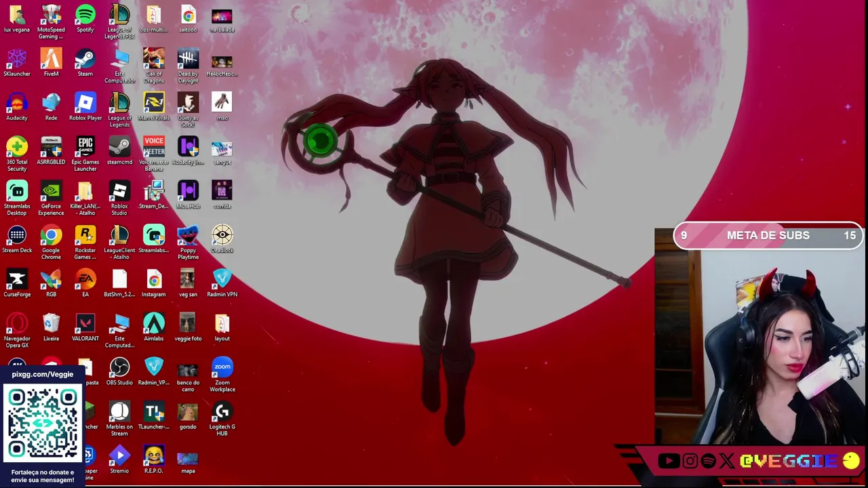Open the TLauncher shortcut
The image size is (868, 488).
coord(153,415)
